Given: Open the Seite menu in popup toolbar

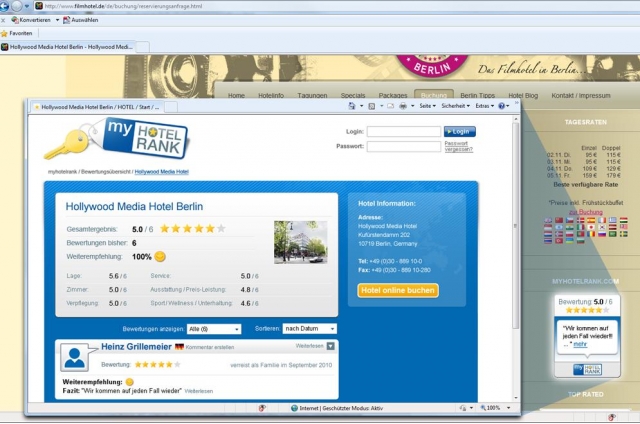Looking at the screenshot, I should click(x=427, y=106).
